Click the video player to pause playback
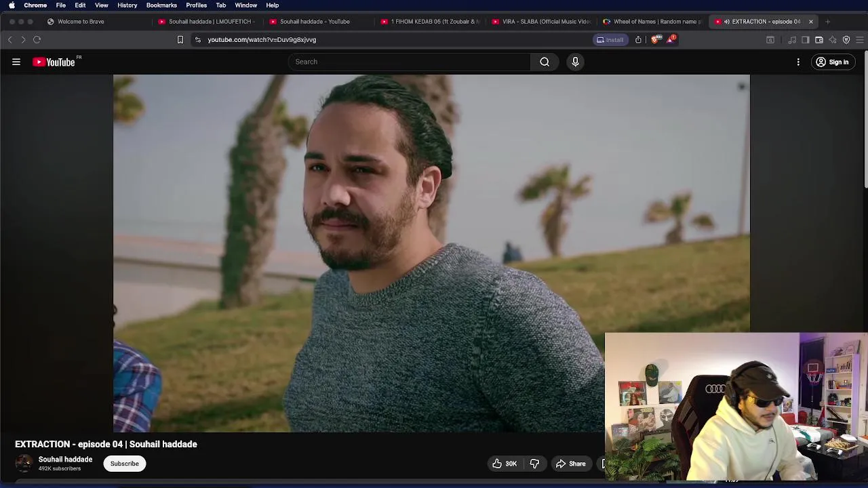 coord(431,253)
